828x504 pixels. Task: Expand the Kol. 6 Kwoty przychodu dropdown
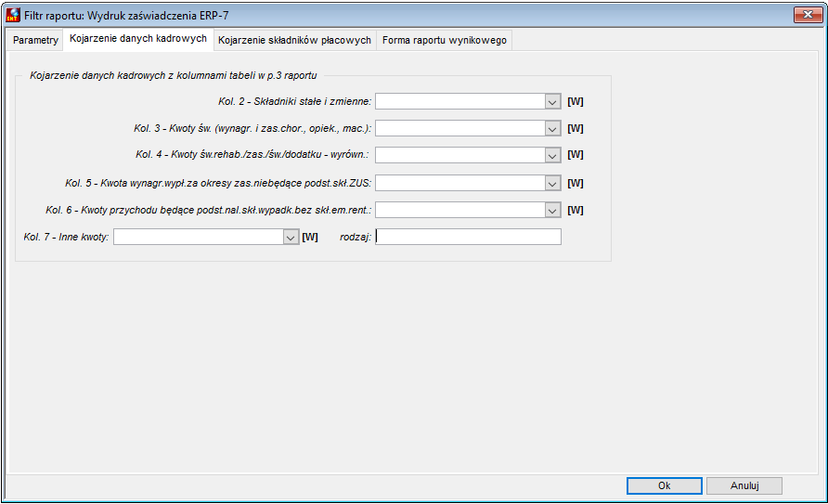coord(552,210)
